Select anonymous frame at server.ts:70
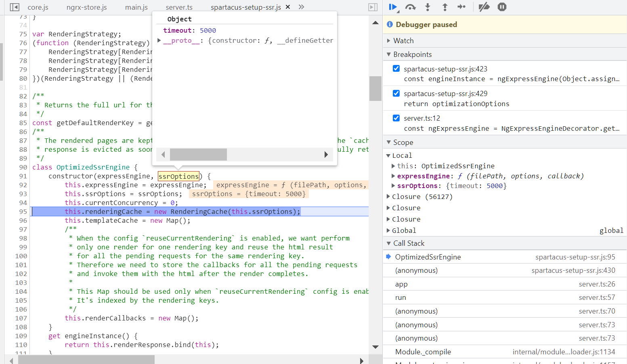Screen dimensions: 627x364 tap(505, 311)
